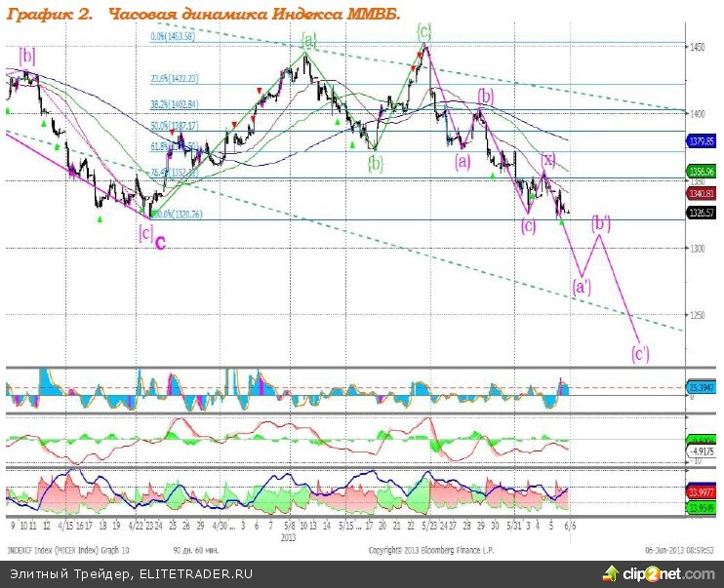Viewport: 724px width, 588px height.
Task: Click the black 1326.57 last price tag
Action: coord(703,211)
